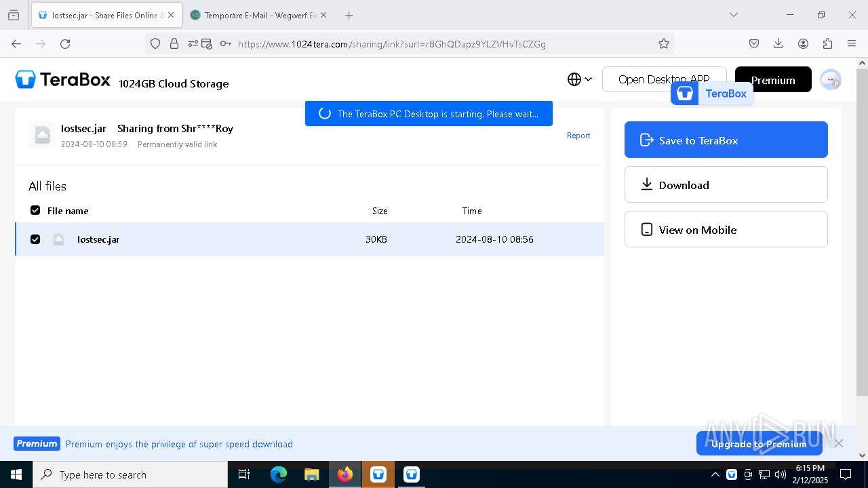Open the taskbar clock and date
The height and width of the screenshot is (488, 868).
810,474
